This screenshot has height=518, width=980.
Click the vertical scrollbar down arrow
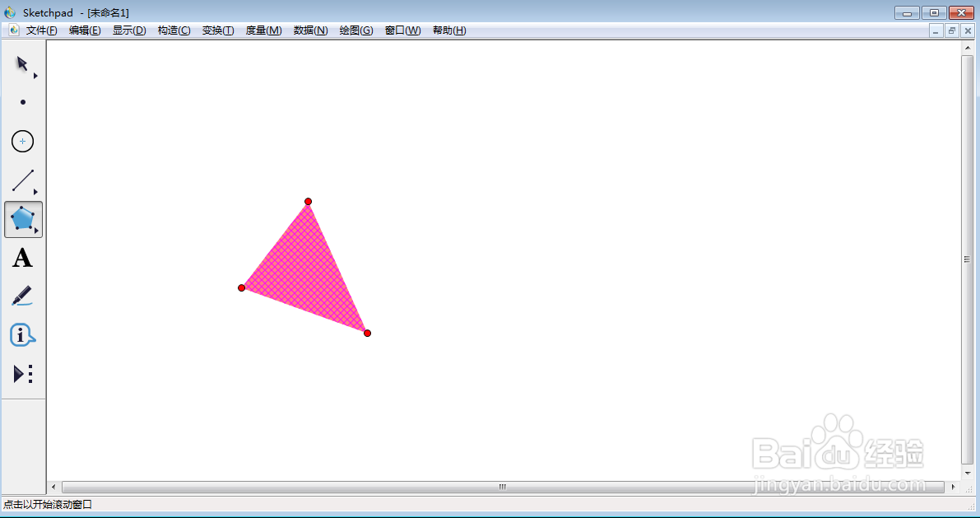coord(968,474)
